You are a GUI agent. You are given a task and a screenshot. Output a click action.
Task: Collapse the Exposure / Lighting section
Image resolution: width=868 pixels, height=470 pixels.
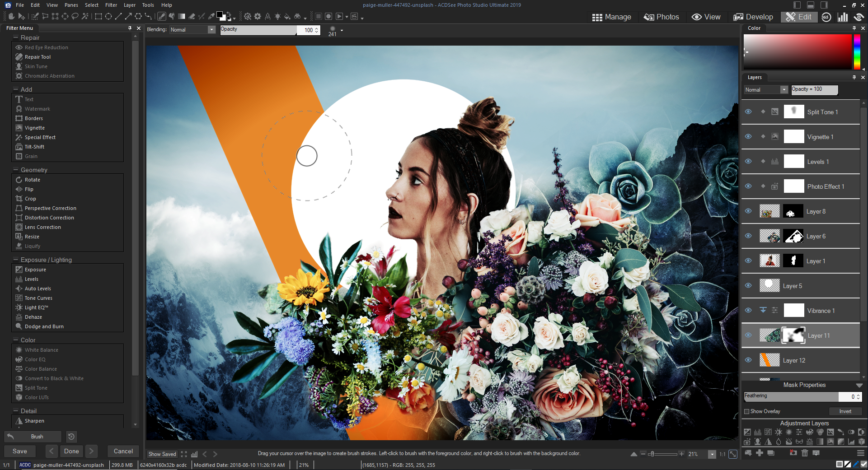point(15,259)
